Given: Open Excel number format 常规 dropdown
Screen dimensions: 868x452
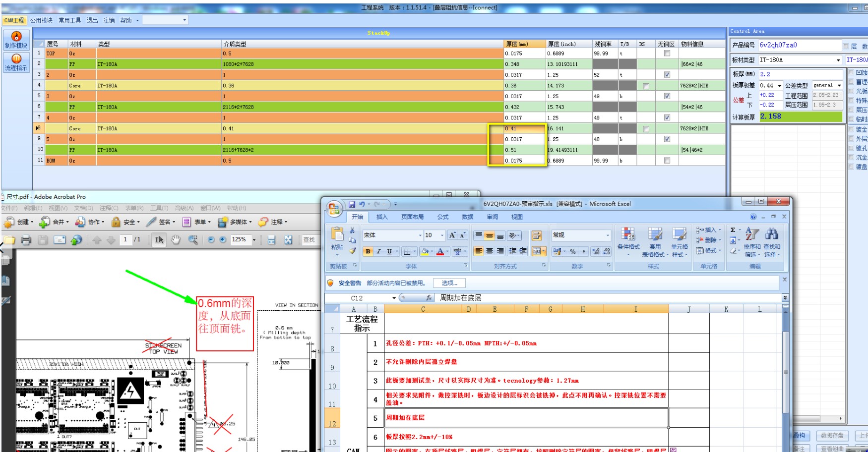Looking at the screenshot, I should tap(608, 235).
